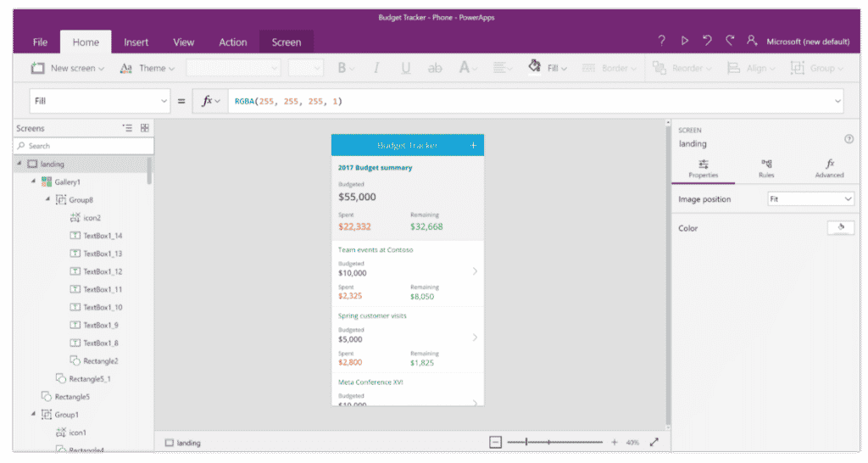868x463 pixels.
Task: Collapse the Group1 tree node
Action: coord(33,415)
